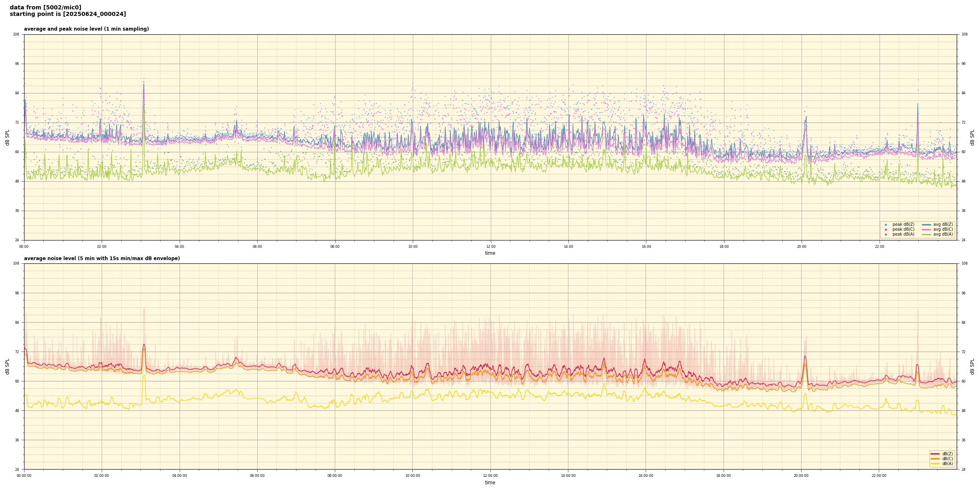Click left 'dB SPL' label of bottom chart

coord(7,366)
